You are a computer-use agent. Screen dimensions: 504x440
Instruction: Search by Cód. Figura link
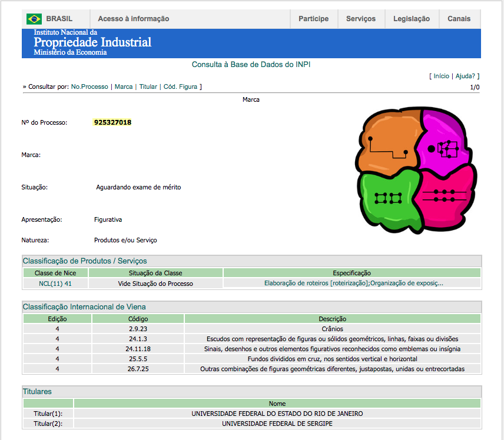180,86
